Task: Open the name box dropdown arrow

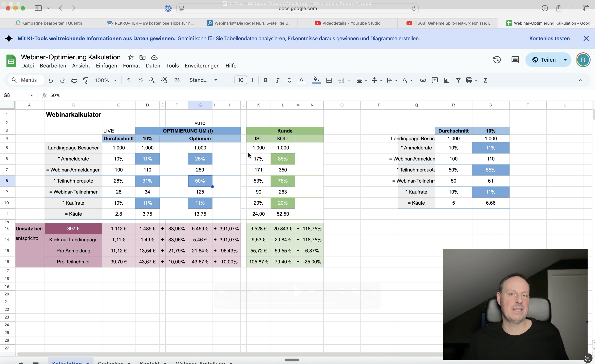Action: point(32,95)
